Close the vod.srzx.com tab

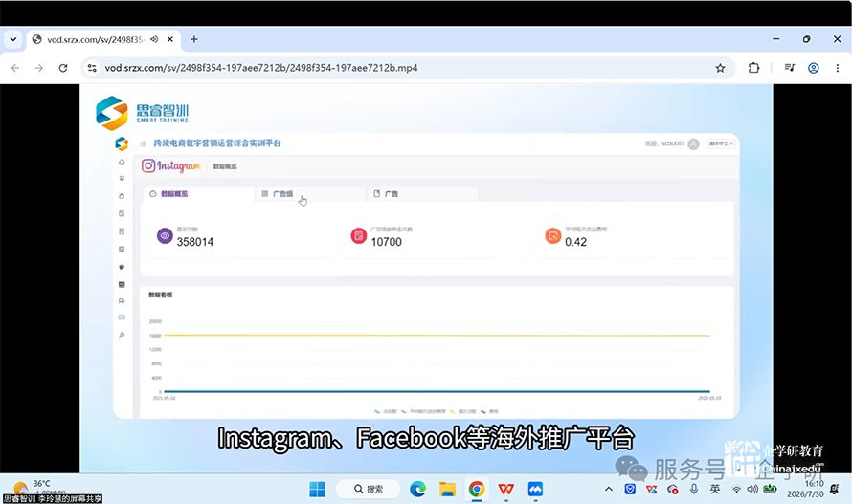point(170,39)
